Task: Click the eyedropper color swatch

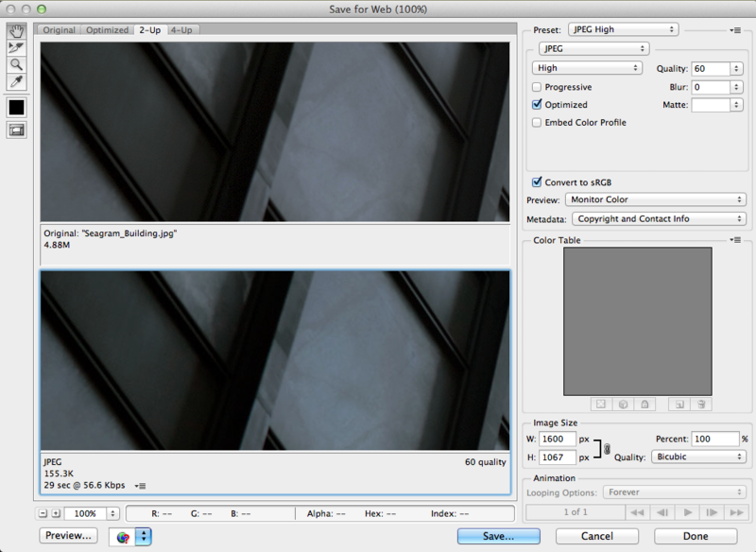Action: click(x=15, y=107)
